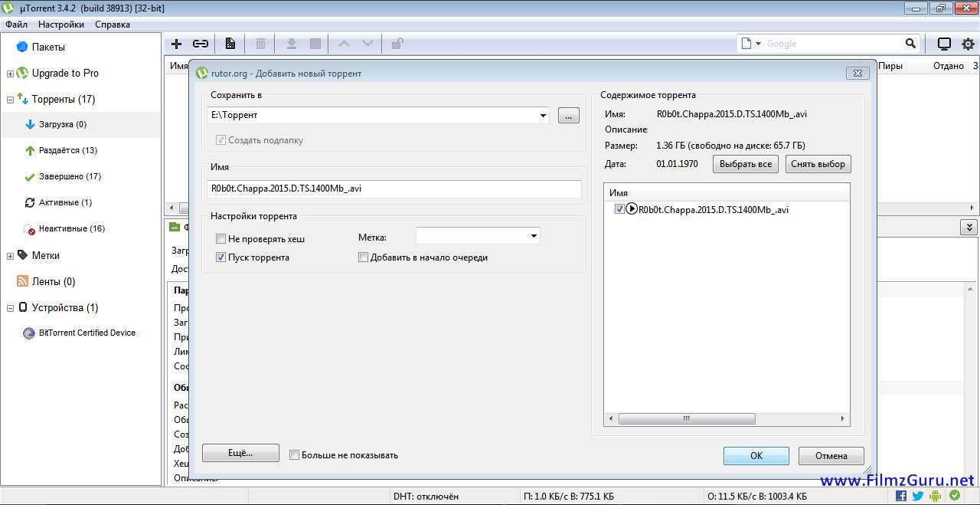Click the Facebook icon in the status bar

pos(901,497)
